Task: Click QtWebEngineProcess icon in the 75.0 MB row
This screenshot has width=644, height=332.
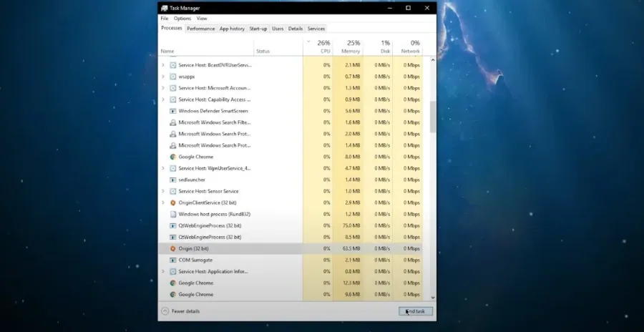Action: tap(173, 225)
